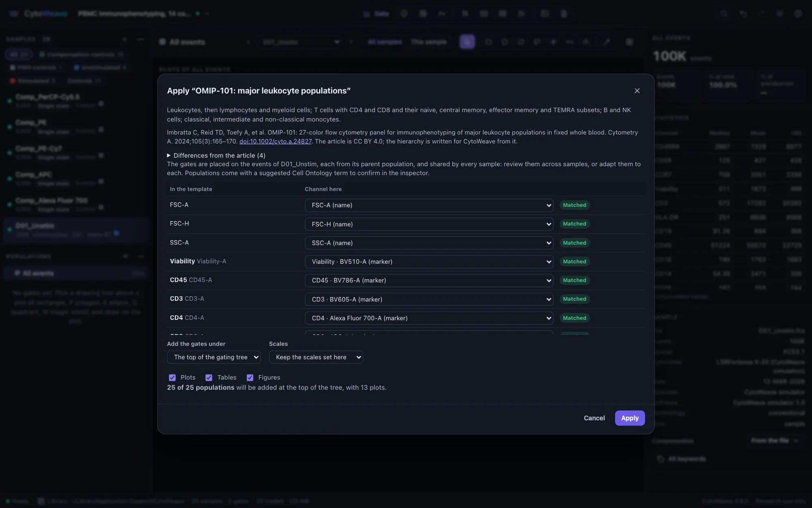Open the 'Add the gates under' dropdown
812x508 pixels.
[x=214, y=357]
